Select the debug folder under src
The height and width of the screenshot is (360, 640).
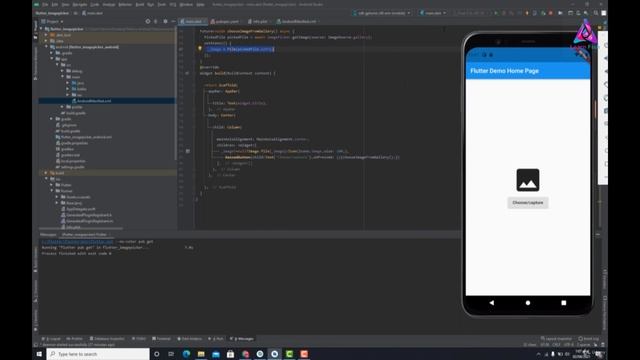tap(77, 71)
